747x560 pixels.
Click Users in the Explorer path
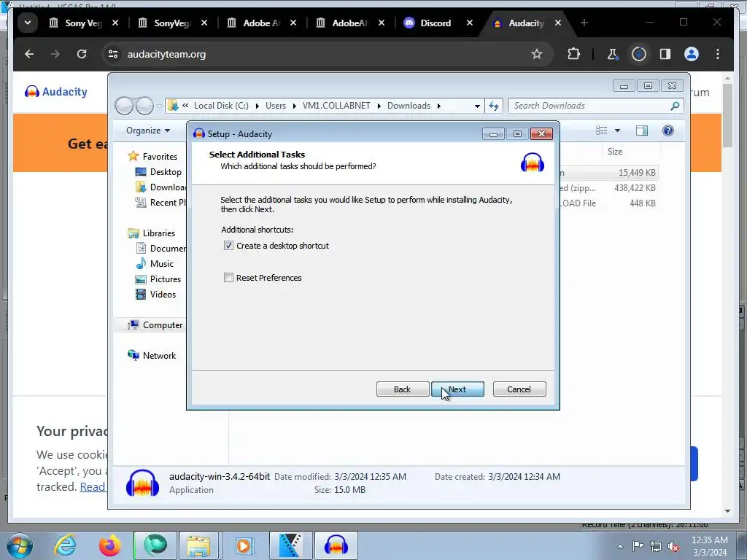point(276,106)
